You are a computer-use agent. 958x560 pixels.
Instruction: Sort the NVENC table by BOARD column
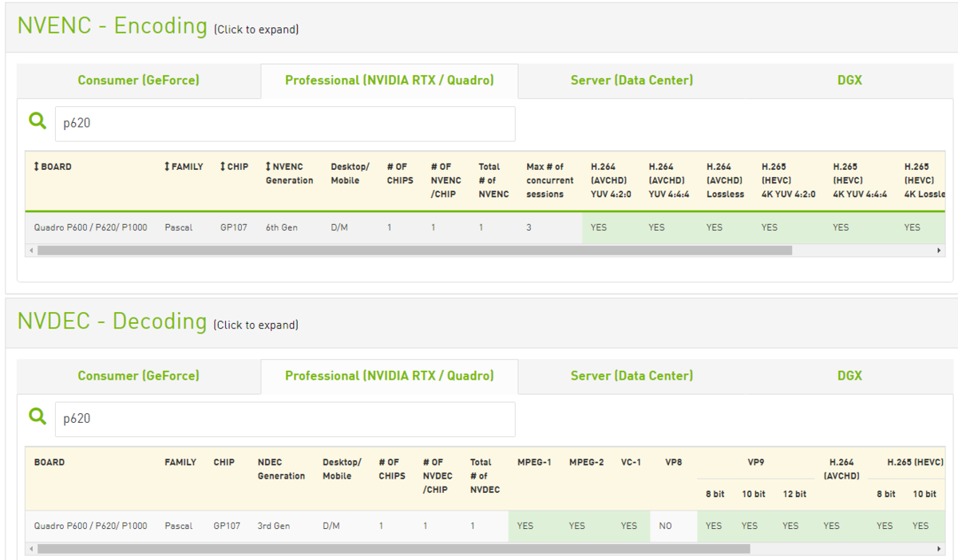[53, 167]
